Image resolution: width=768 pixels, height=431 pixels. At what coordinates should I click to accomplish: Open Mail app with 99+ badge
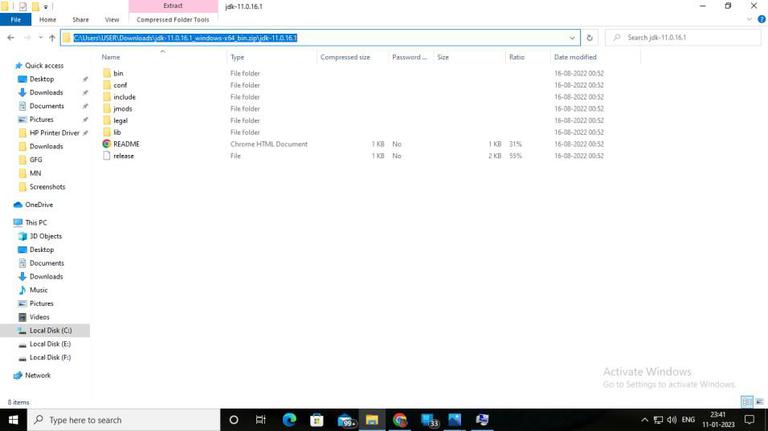[346, 420]
